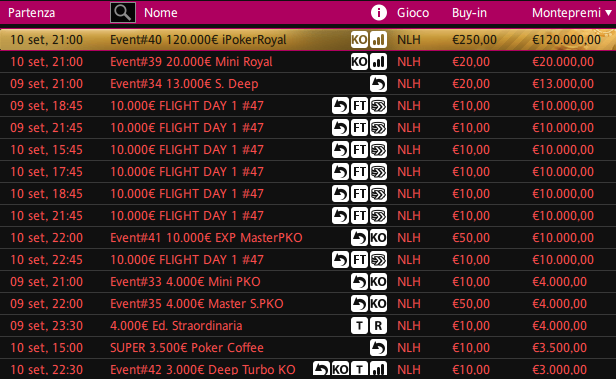Sort tournaments by Partenza column

(31, 13)
